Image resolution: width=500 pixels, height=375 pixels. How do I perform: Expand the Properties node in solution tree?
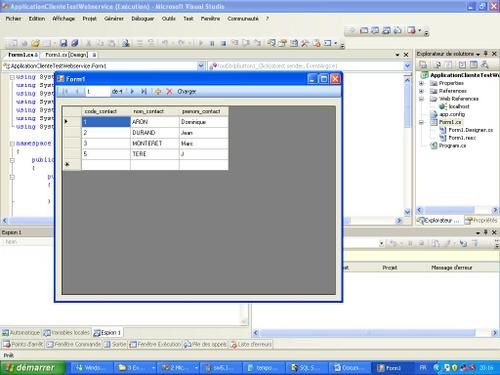click(x=421, y=83)
